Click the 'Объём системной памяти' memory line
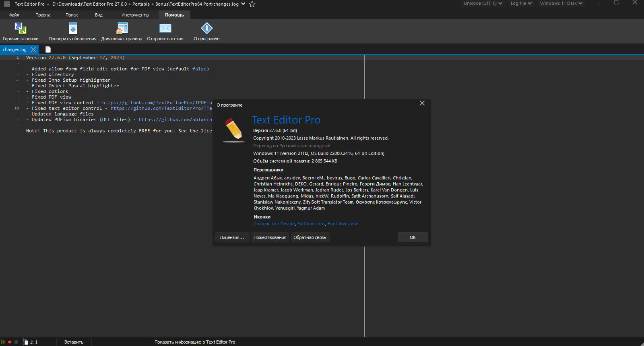644x346 pixels. pos(295,161)
